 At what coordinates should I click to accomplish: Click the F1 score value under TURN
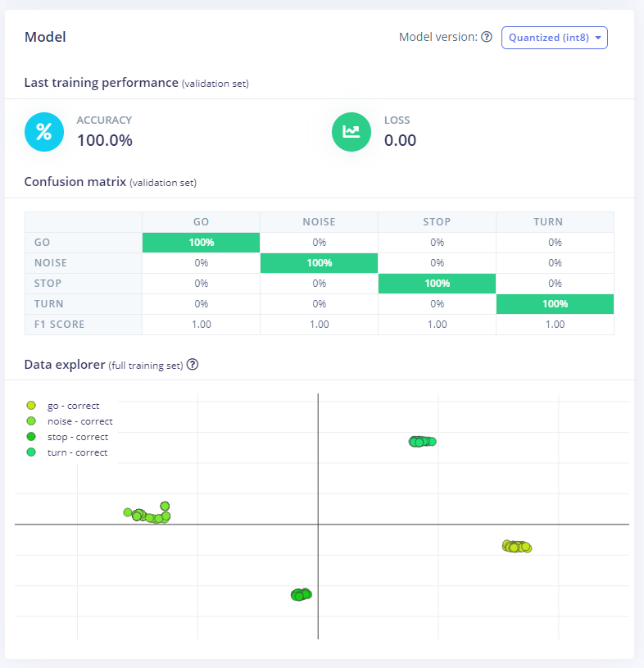[555, 325]
